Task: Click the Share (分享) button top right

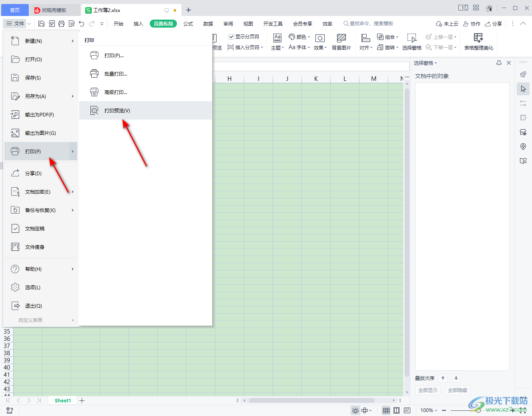Action: click(493, 24)
